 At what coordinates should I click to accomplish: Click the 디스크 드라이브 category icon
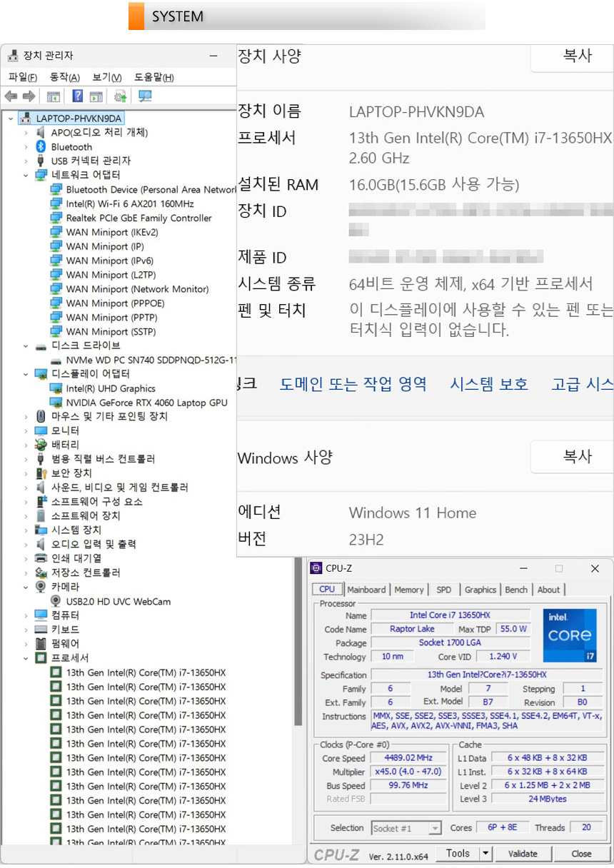41,345
